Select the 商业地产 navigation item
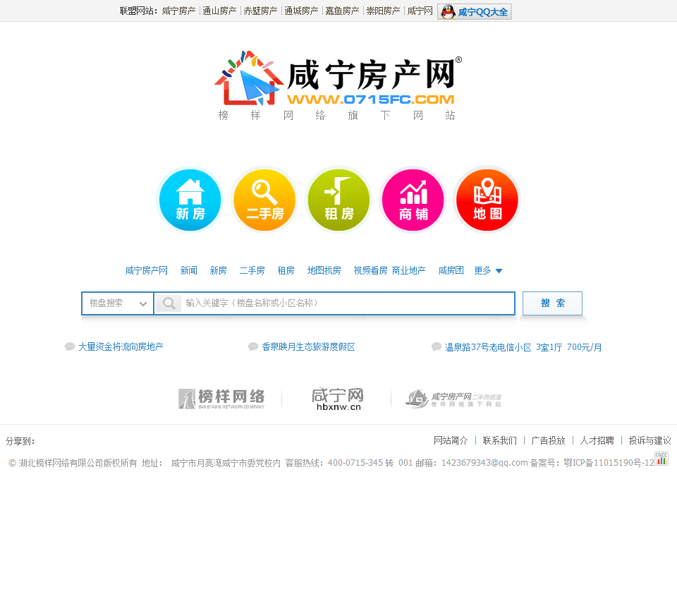The width and height of the screenshot is (677, 616). point(408,270)
